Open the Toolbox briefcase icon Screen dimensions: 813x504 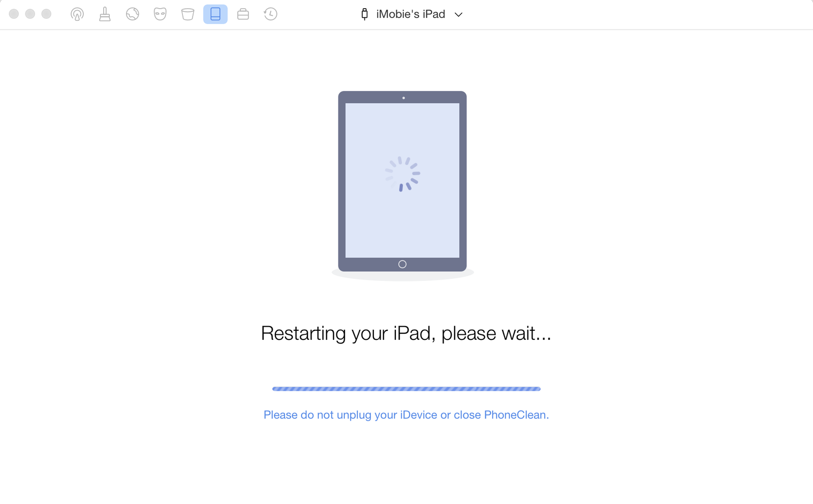[243, 14]
